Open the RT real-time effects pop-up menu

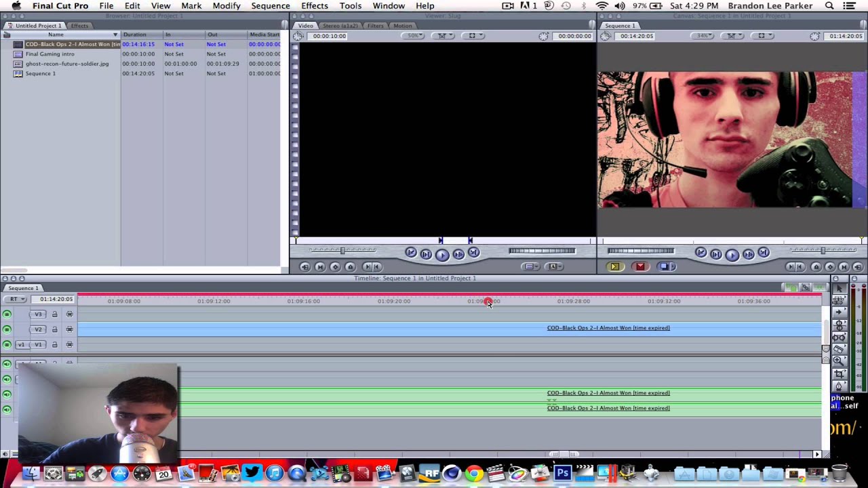[x=15, y=299]
